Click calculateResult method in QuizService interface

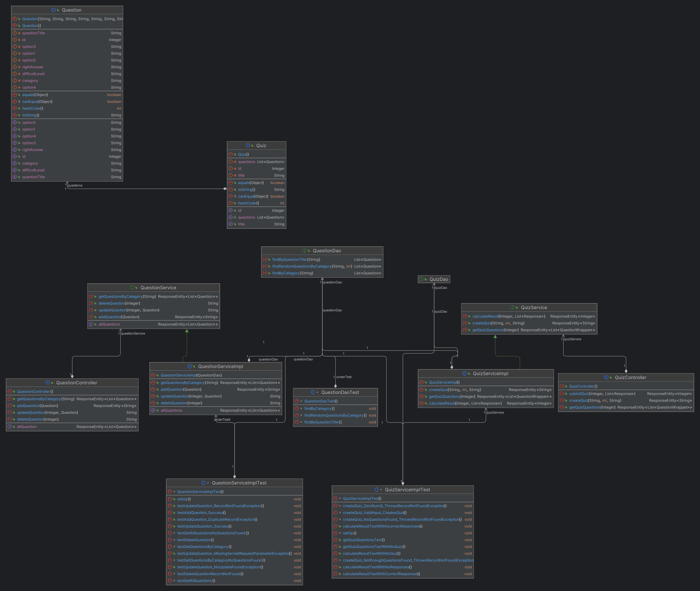485,316
